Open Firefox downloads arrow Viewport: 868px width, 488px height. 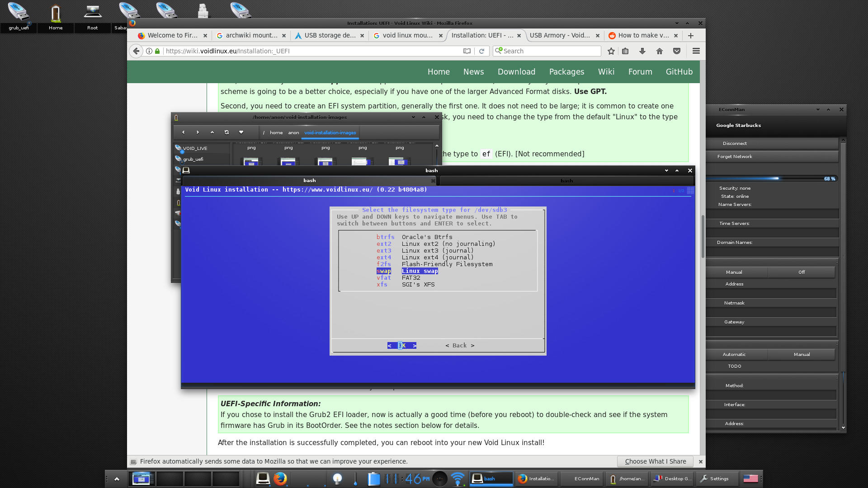point(642,51)
